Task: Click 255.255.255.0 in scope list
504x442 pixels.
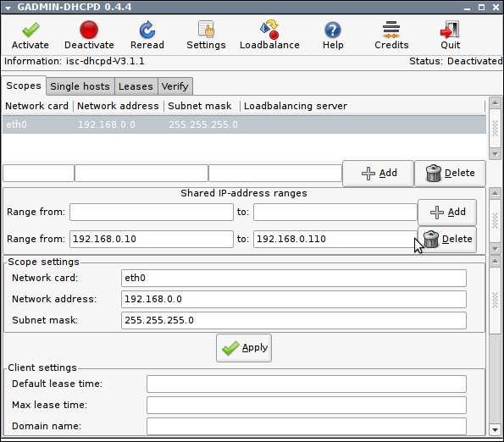Action: [x=203, y=124]
